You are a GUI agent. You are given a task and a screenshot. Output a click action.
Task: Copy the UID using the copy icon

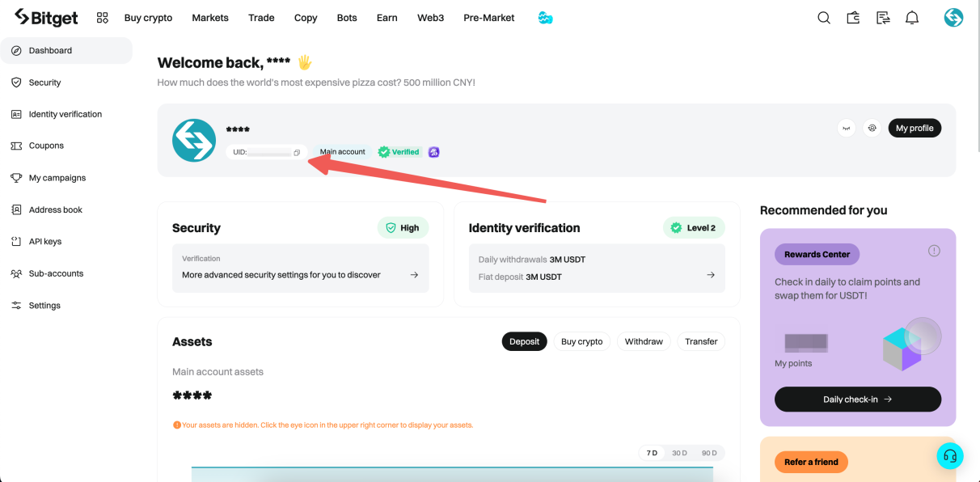[296, 152]
